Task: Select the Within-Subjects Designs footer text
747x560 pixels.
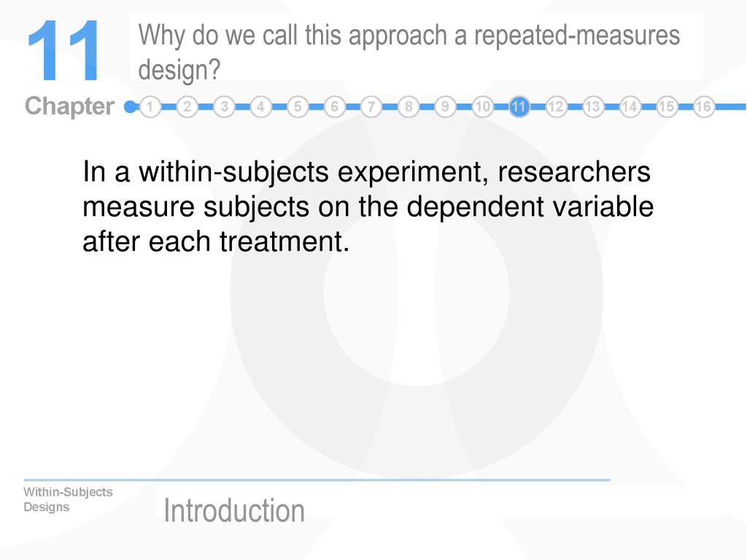Action: 68,499
